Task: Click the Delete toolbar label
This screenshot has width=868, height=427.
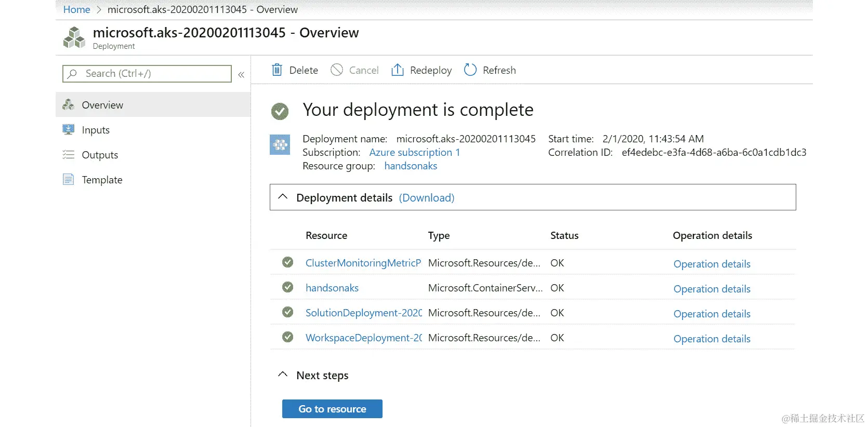Action: (x=304, y=70)
